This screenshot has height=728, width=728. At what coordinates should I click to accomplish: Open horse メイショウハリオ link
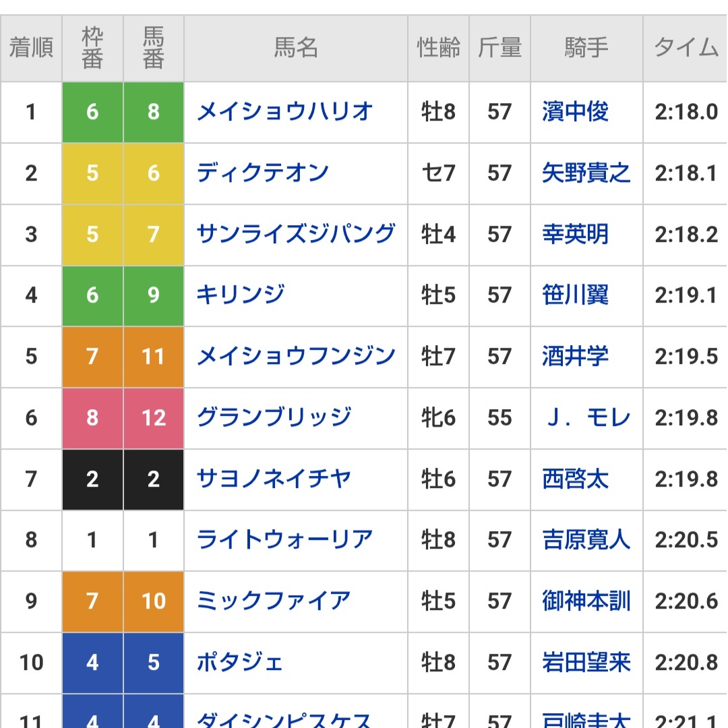point(284,112)
